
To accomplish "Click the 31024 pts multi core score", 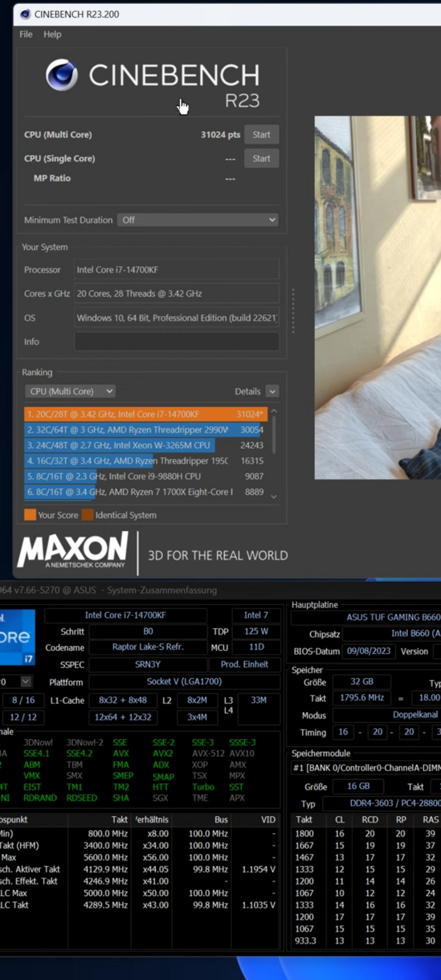I will point(220,135).
